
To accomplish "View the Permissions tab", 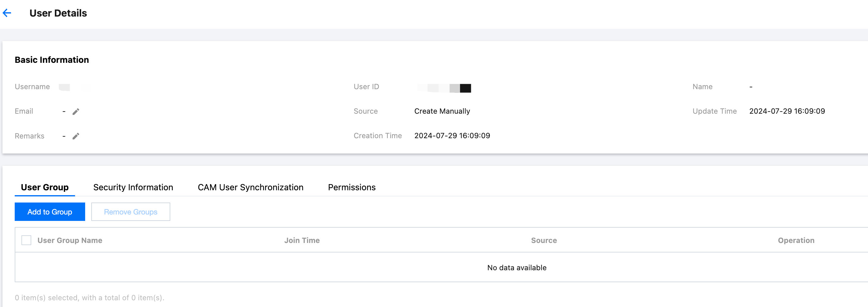I will (351, 188).
